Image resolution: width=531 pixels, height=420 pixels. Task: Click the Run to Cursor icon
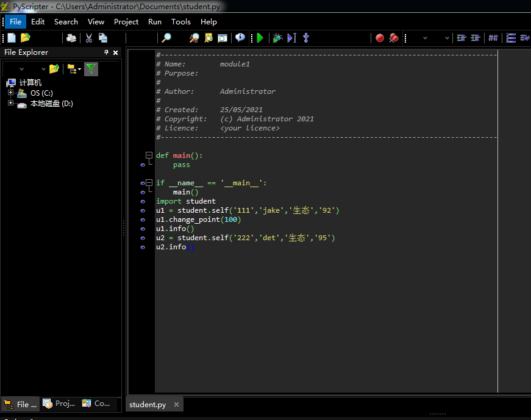pyautogui.click(x=291, y=38)
